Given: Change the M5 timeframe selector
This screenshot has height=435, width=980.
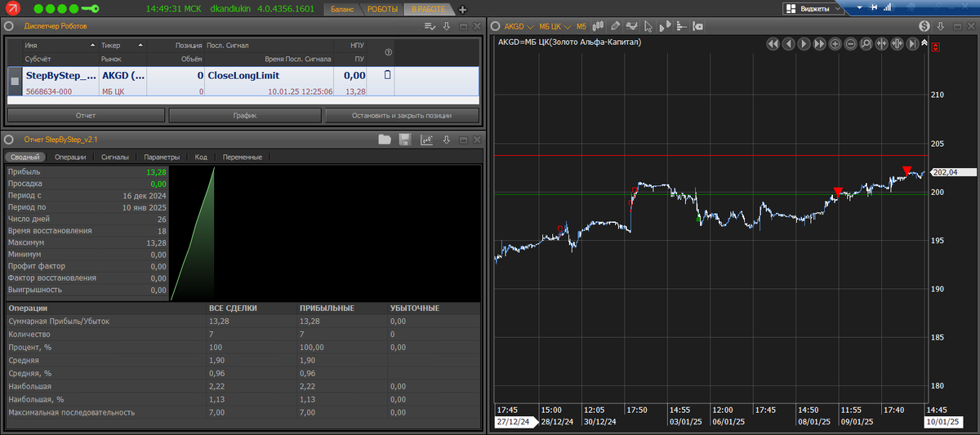Looking at the screenshot, I should 581,26.
